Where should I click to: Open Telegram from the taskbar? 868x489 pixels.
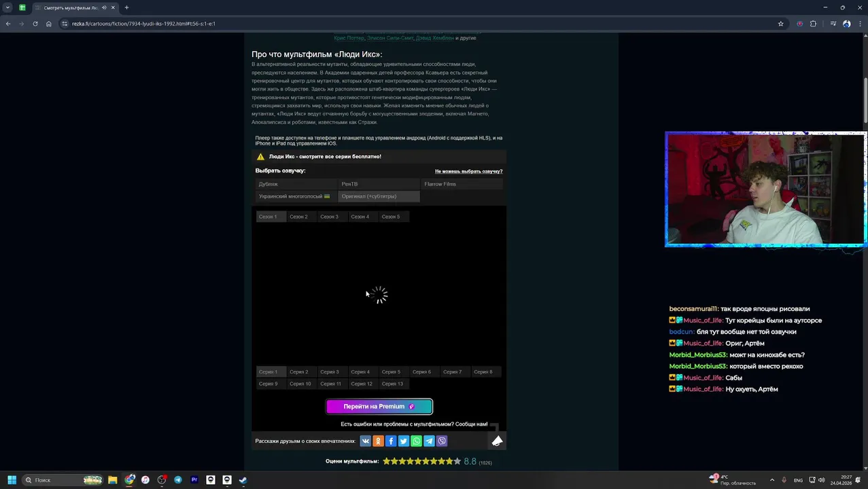click(x=178, y=480)
